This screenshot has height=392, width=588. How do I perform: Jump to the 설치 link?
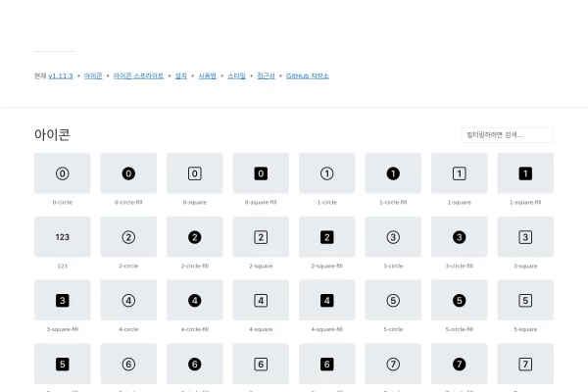point(180,75)
